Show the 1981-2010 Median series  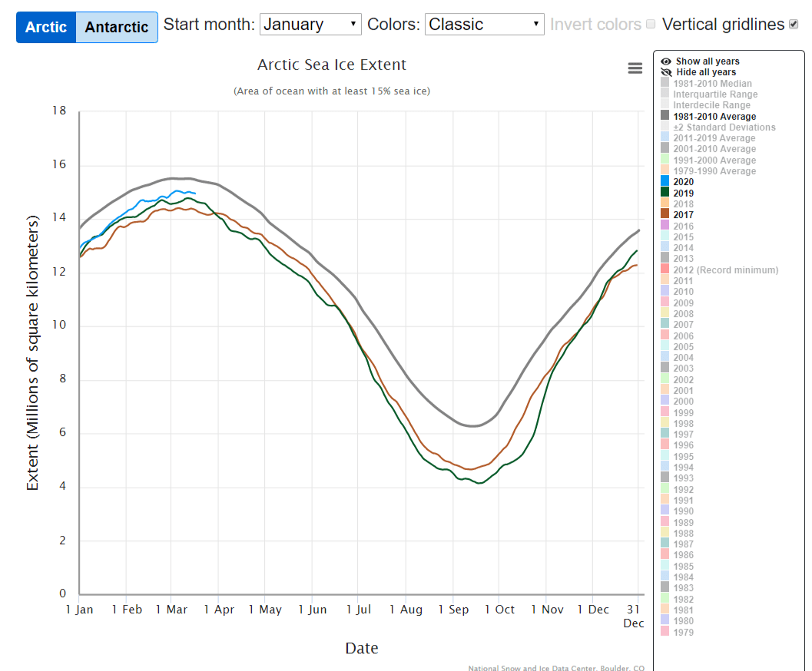(x=712, y=84)
